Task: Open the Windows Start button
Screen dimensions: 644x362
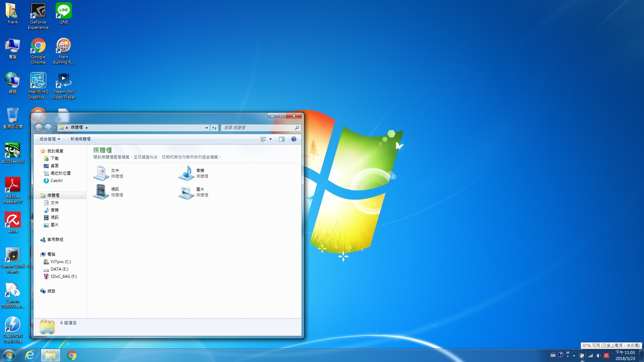Action: coord(9,355)
